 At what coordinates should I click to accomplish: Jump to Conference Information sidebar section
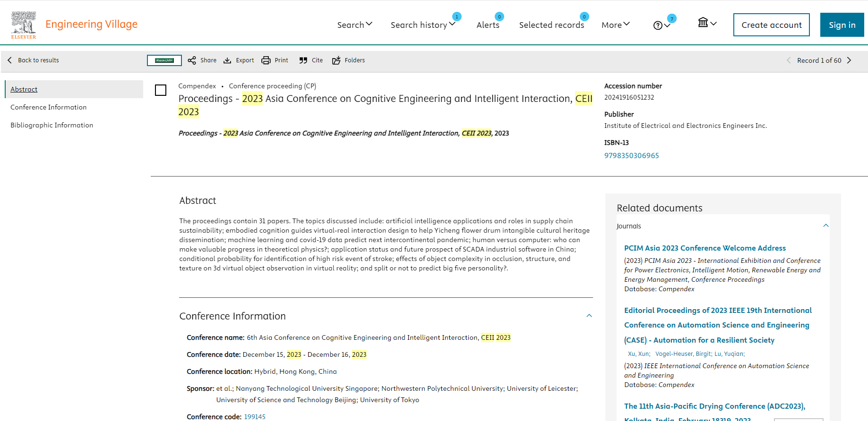point(48,107)
